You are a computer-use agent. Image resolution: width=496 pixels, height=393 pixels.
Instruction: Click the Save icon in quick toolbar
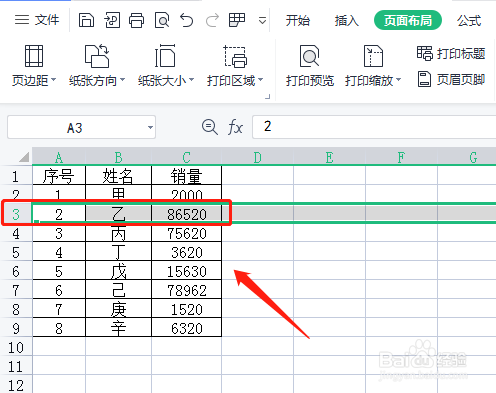tap(86, 20)
